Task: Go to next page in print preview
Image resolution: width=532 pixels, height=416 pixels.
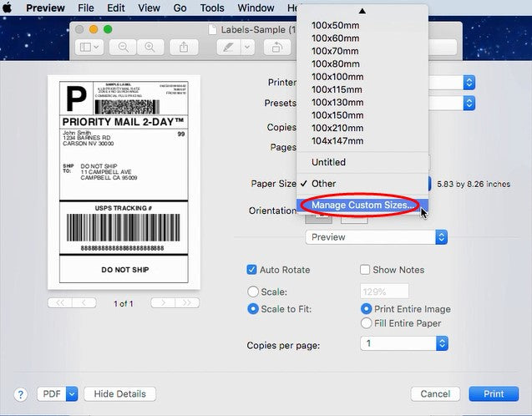Action: tap(164, 303)
